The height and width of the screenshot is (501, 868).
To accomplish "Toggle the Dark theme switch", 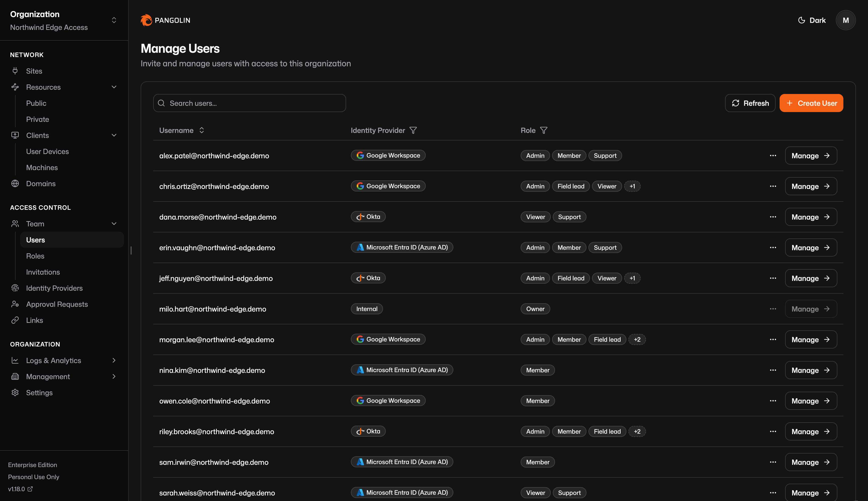I will click(x=811, y=20).
